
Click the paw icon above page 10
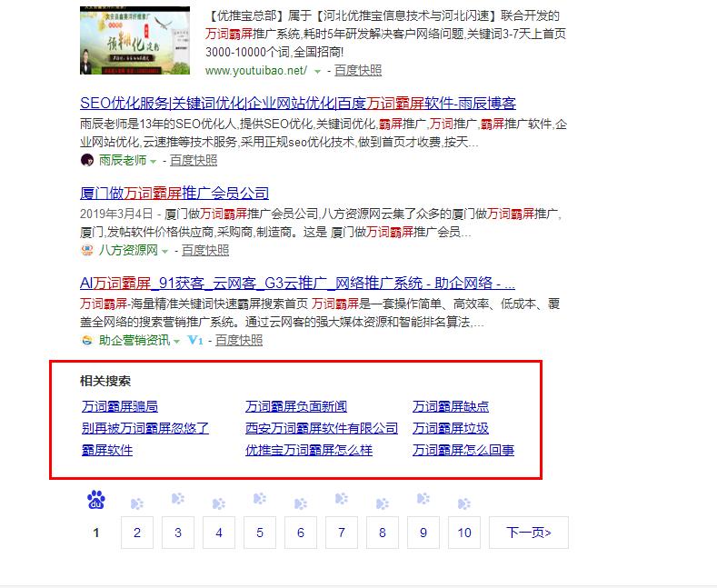click(464, 503)
